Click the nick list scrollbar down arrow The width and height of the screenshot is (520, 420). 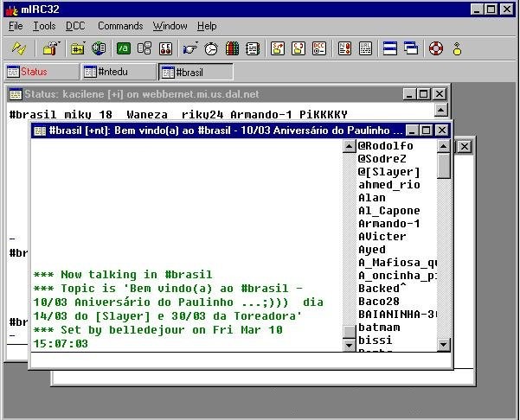pyautogui.click(x=444, y=345)
